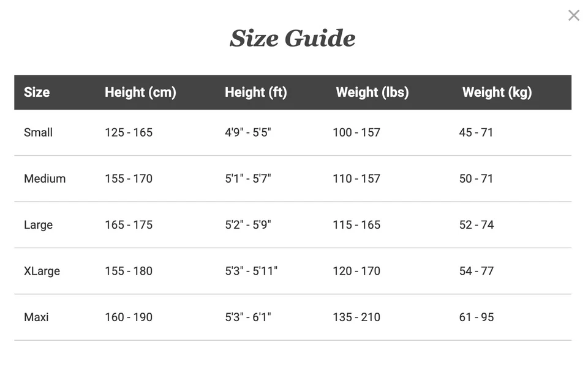Close the Size Guide popup

coord(573,15)
